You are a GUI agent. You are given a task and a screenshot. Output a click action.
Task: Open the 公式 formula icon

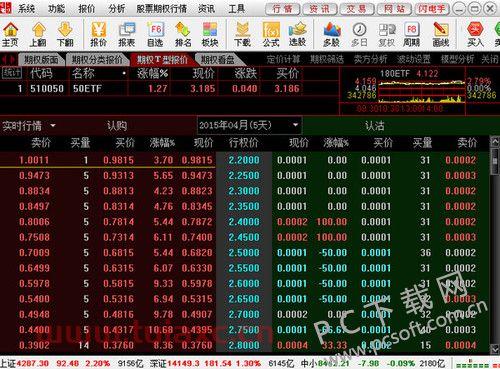click(271, 34)
